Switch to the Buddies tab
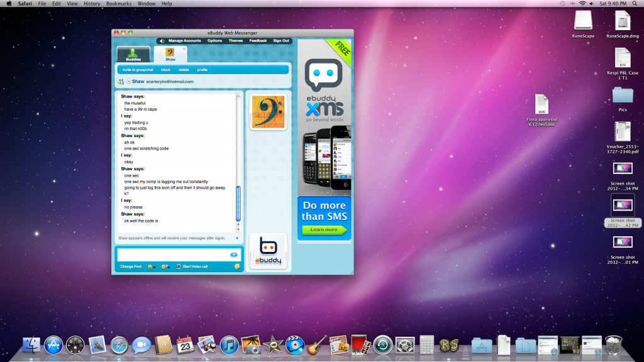Viewport: 644px width, 362px height. 133,55
